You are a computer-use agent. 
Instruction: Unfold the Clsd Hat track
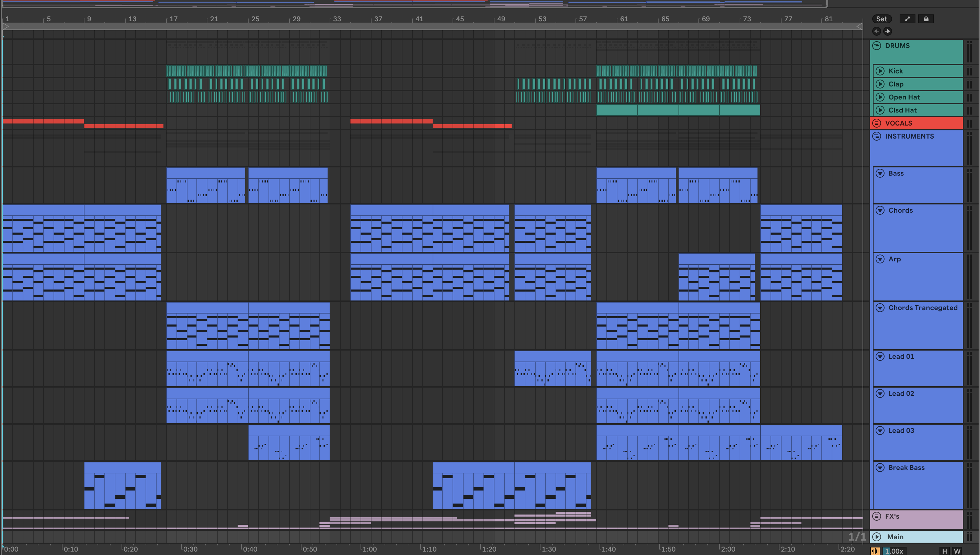(880, 110)
